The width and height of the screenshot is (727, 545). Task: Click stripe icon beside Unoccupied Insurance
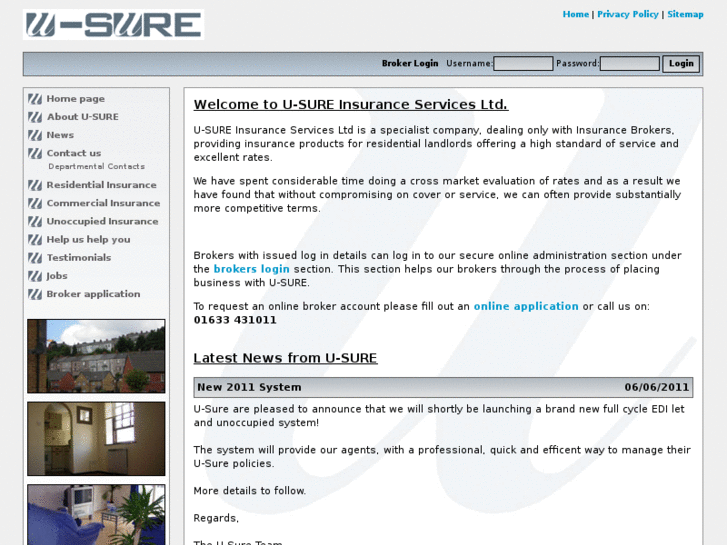pyautogui.click(x=35, y=221)
